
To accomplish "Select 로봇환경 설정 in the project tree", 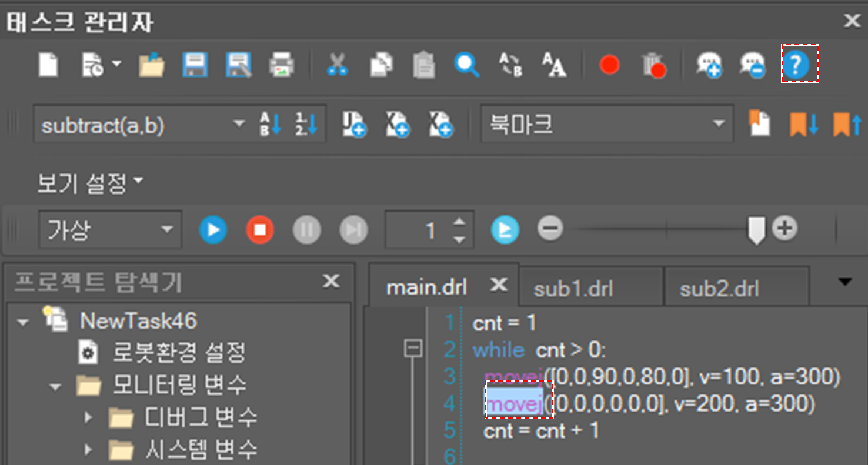I will pos(178,353).
